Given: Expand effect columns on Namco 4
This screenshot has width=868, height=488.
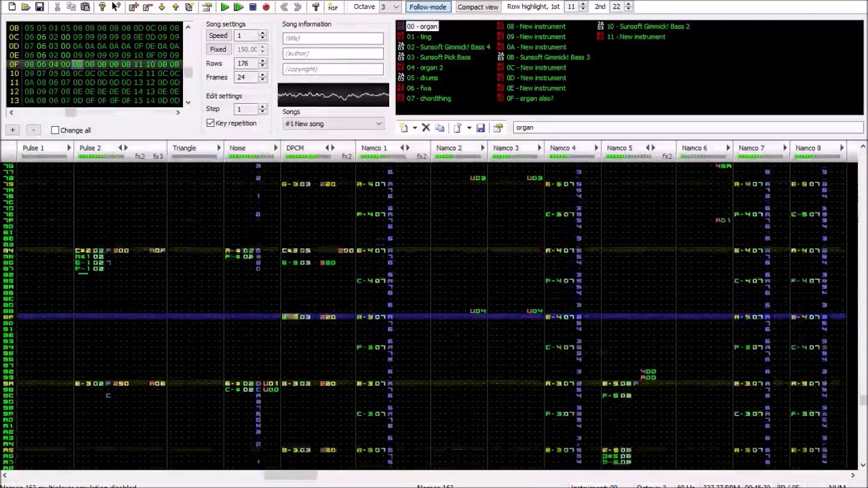Looking at the screenshot, I should coord(597,148).
